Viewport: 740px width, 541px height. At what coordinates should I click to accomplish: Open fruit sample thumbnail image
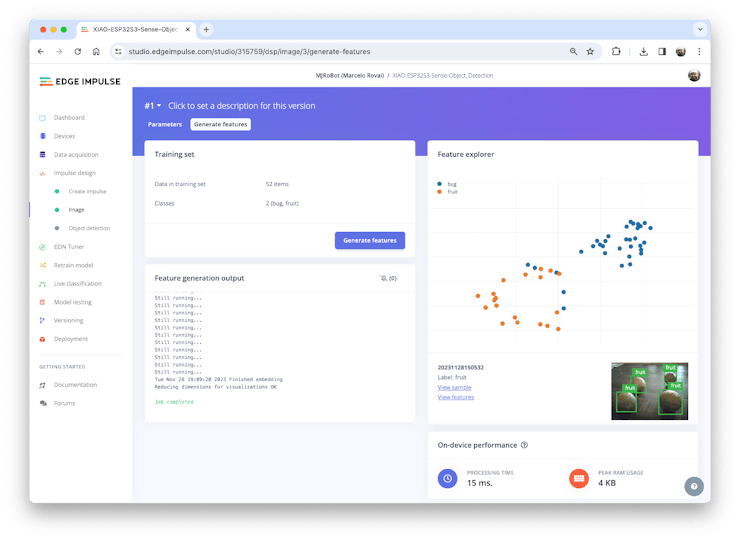tap(649, 391)
